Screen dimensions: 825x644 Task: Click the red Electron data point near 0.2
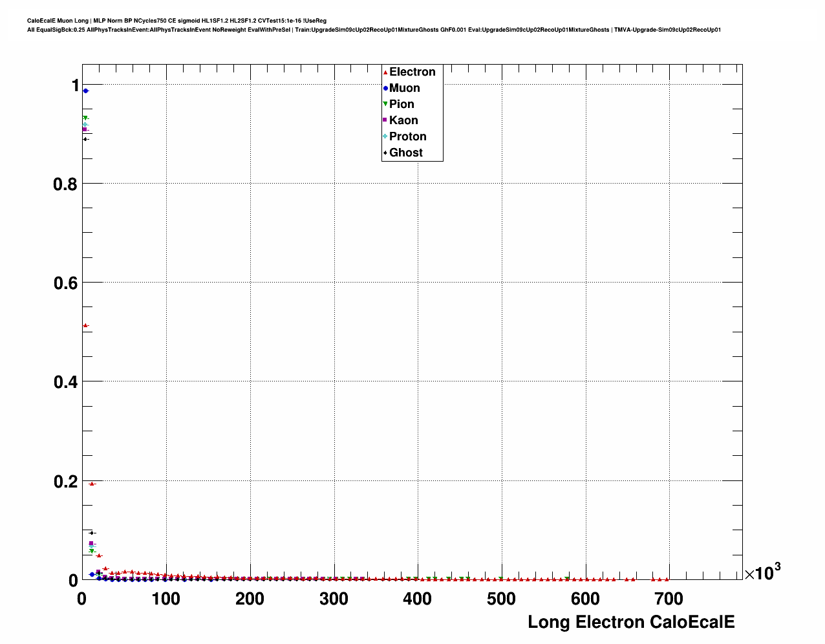point(92,484)
